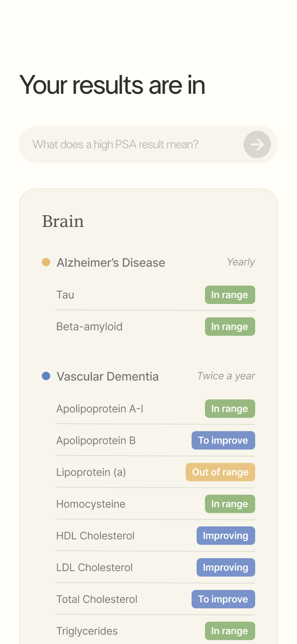Expand the Alzheimer's Disease section

click(x=110, y=262)
